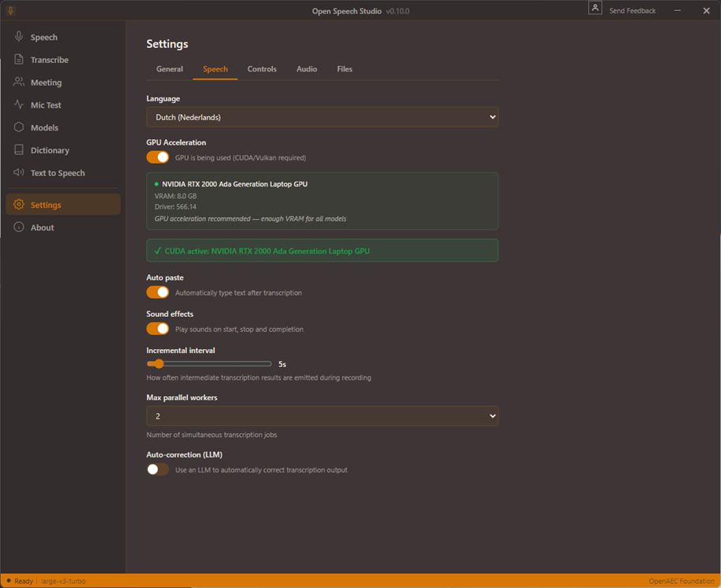The image size is (721, 588).
Task: Click the v0.10.0 version label
Action: pos(398,11)
